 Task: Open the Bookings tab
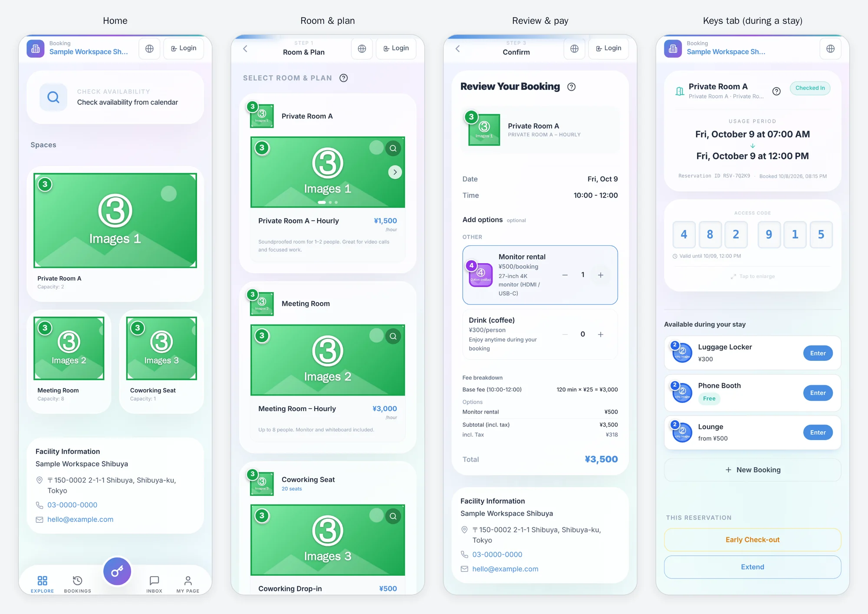click(x=78, y=584)
